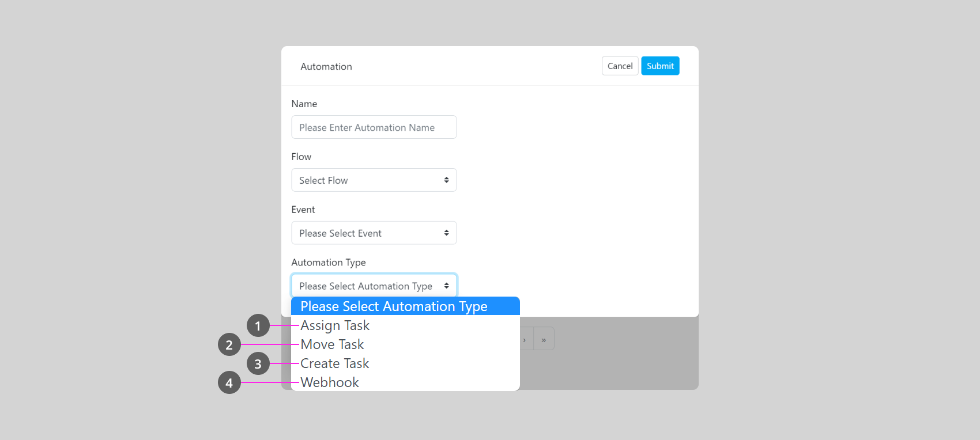Click the number 4 annotation badge
The height and width of the screenshot is (440, 980).
(229, 383)
